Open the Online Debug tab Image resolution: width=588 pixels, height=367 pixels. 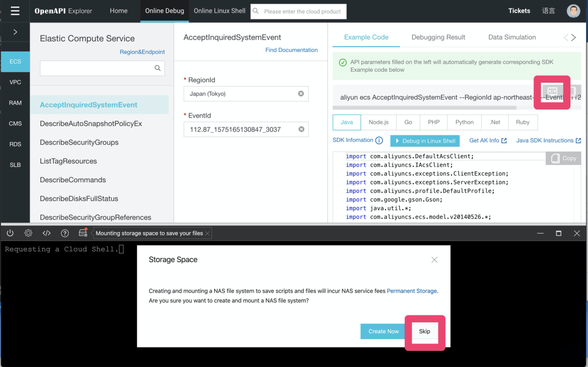pyautogui.click(x=165, y=11)
